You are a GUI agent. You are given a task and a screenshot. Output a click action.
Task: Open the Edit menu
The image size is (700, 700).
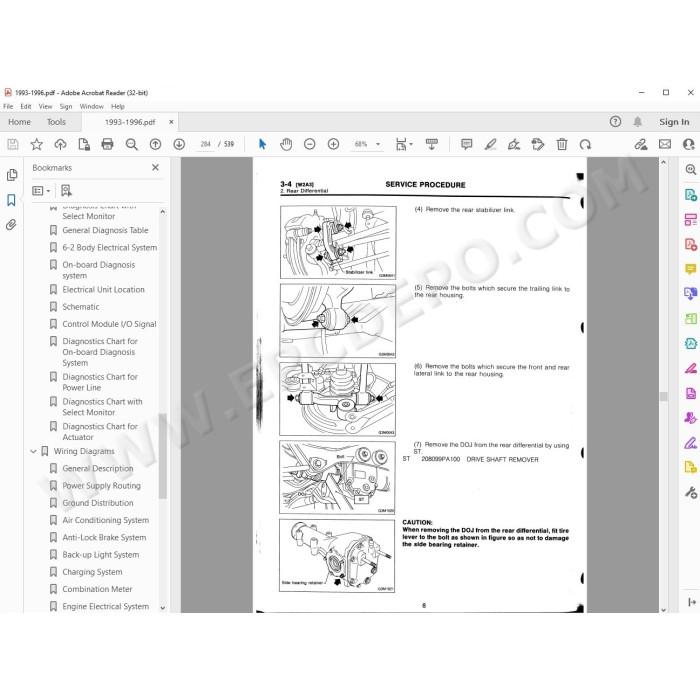click(x=26, y=106)
